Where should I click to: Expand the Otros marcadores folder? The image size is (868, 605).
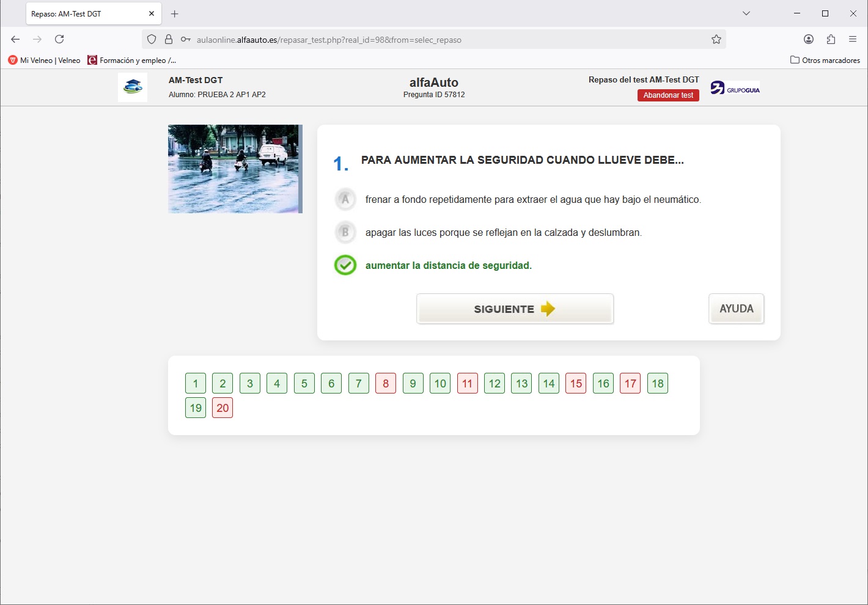(x=825, y=60)
